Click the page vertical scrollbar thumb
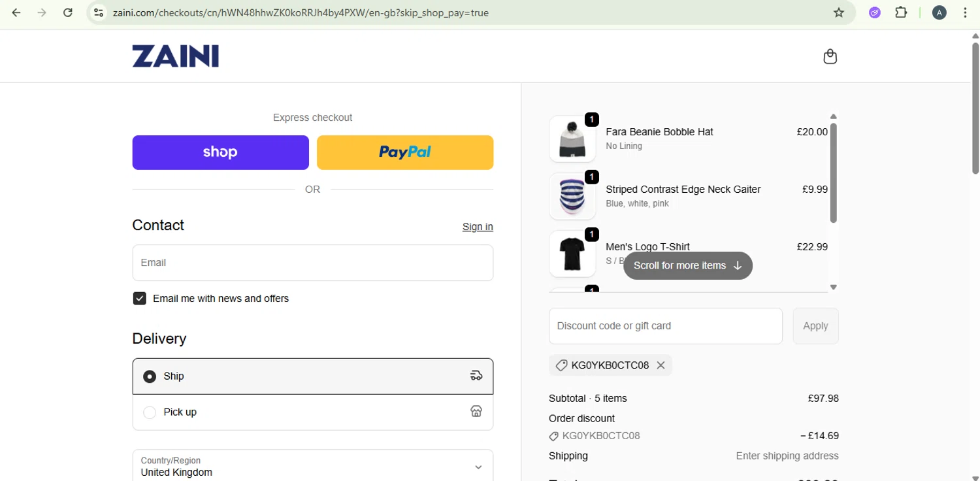 975,108
